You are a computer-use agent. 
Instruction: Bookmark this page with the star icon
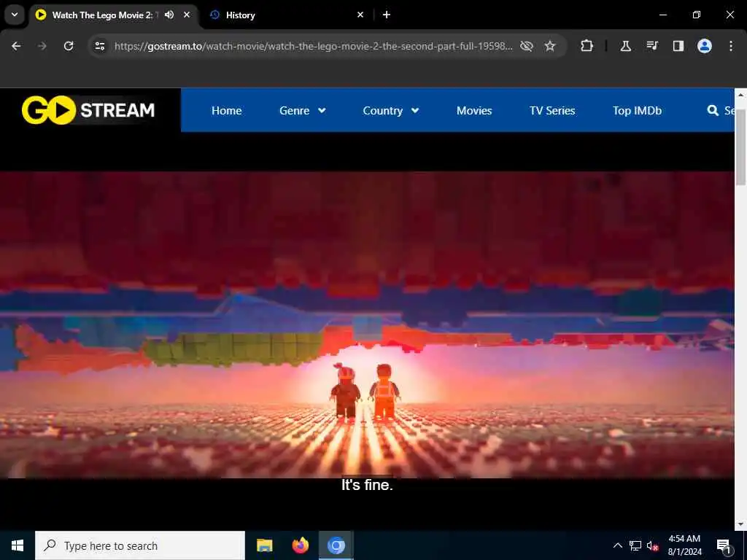click(x=550, y=46)
